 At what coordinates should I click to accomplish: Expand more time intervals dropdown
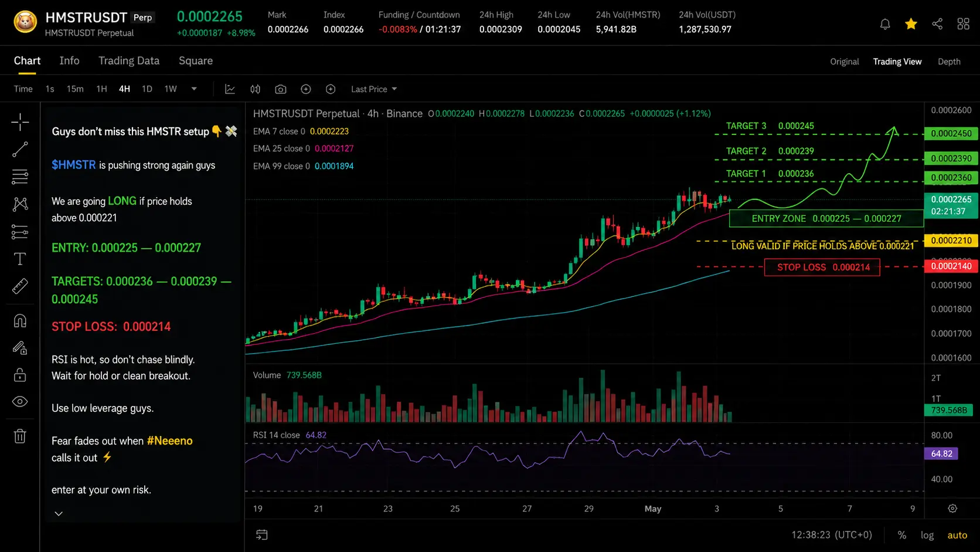click(194, 89)
